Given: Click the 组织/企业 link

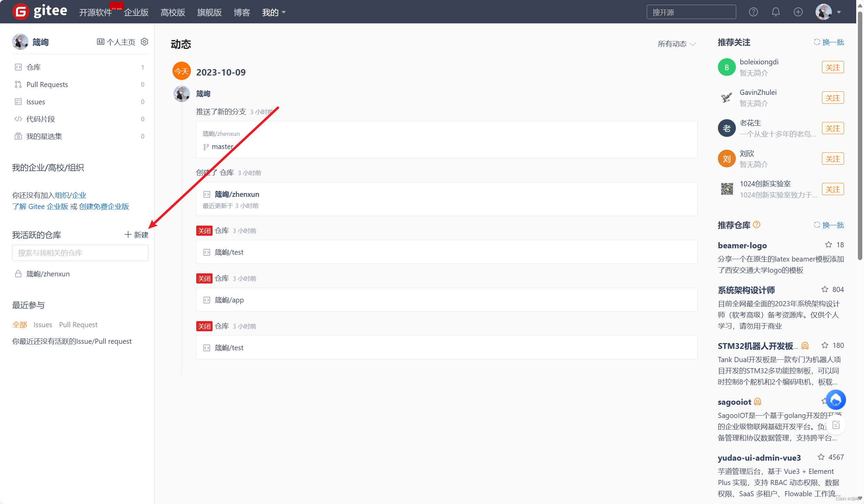Looking at the screenshot, I should [70, 195].
